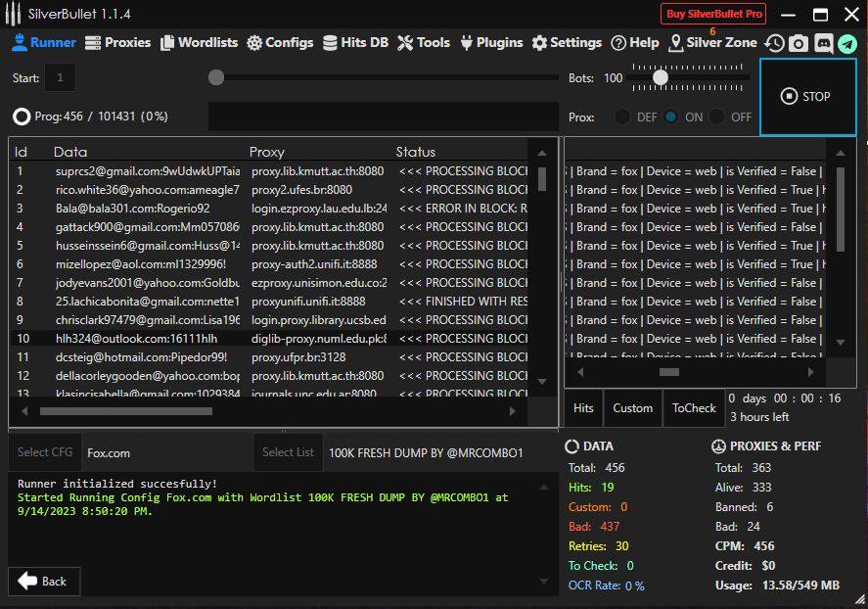Click the Start number input field
868x609 pixels.
coord(60,77)
